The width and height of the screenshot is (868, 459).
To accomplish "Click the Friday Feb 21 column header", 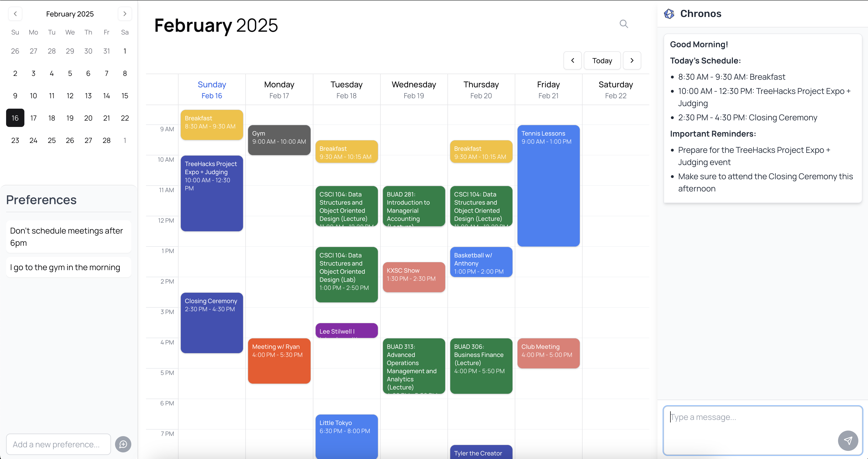I will [548, 90].
